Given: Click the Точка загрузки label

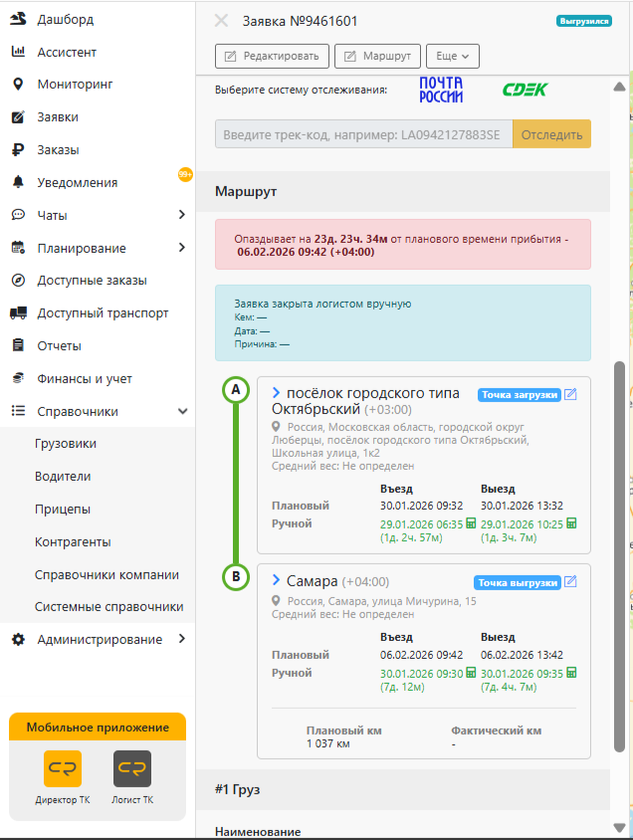Looking at the screenshot, I should tap(519, 395).
